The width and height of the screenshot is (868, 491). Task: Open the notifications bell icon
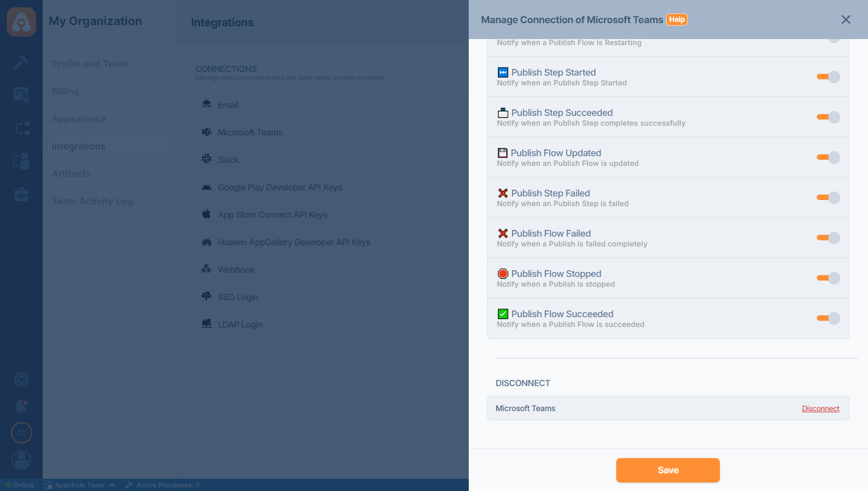click(x=21, y=406)
